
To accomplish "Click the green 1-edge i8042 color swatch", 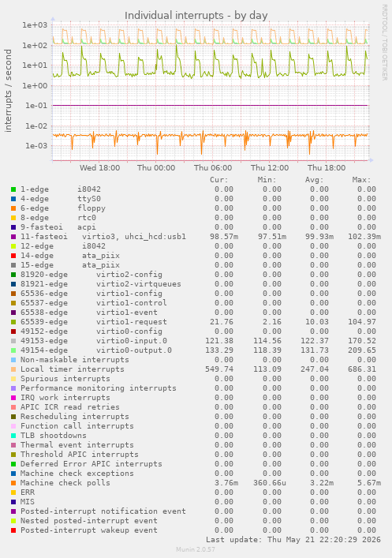I will (13, 189).
